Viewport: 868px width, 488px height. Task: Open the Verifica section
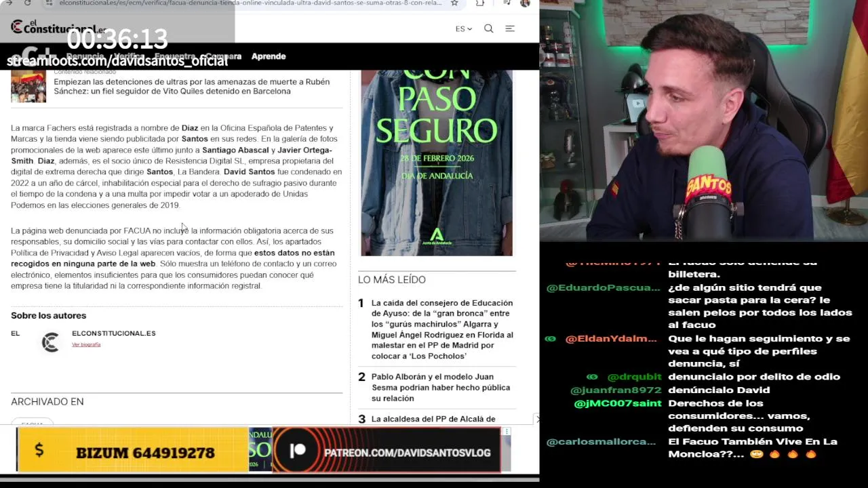coord(129,56)
